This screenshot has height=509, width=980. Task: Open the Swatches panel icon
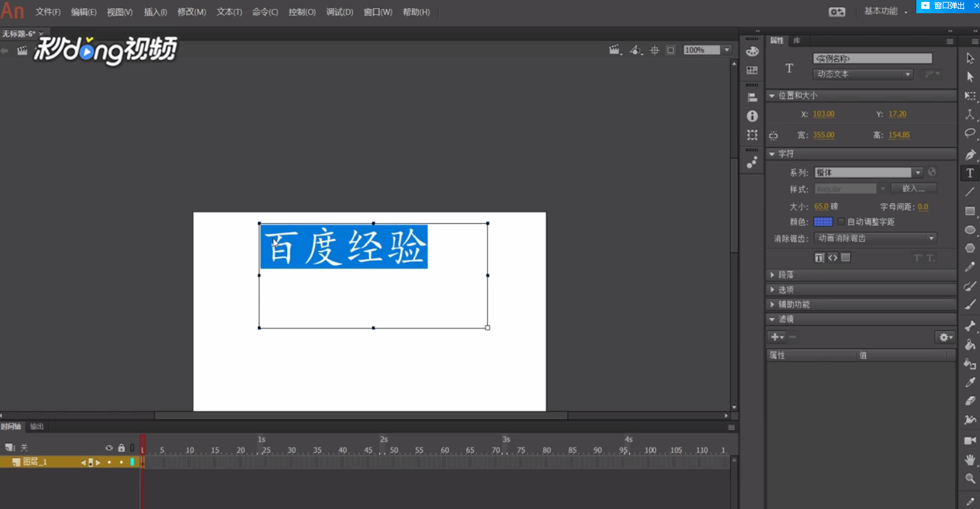[752, 70]
